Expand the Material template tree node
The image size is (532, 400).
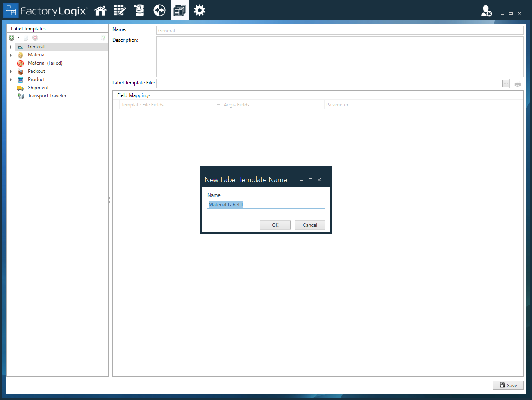point(11,54)
